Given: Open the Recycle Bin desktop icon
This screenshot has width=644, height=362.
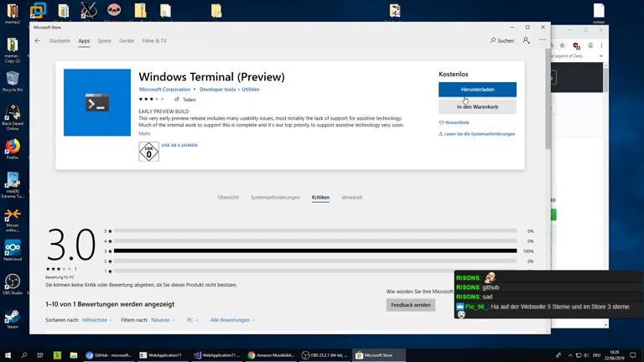Looking at the screenshot, I should pos(13,80).
